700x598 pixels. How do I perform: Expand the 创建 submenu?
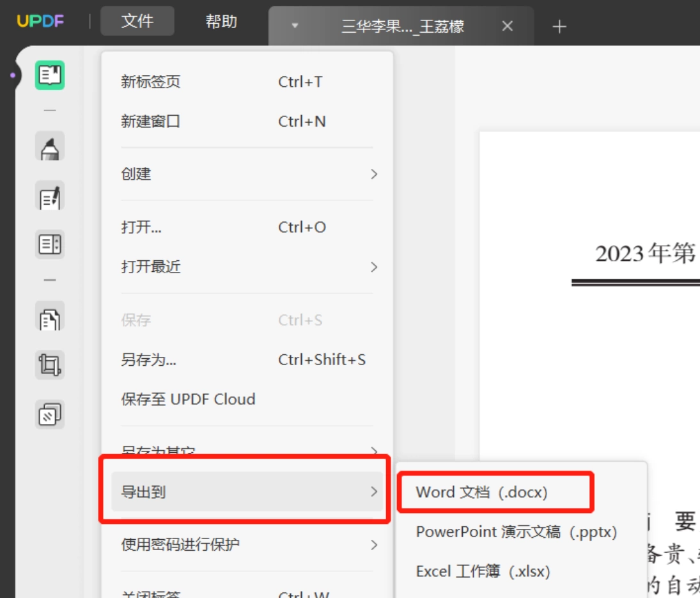click(247, 174)
